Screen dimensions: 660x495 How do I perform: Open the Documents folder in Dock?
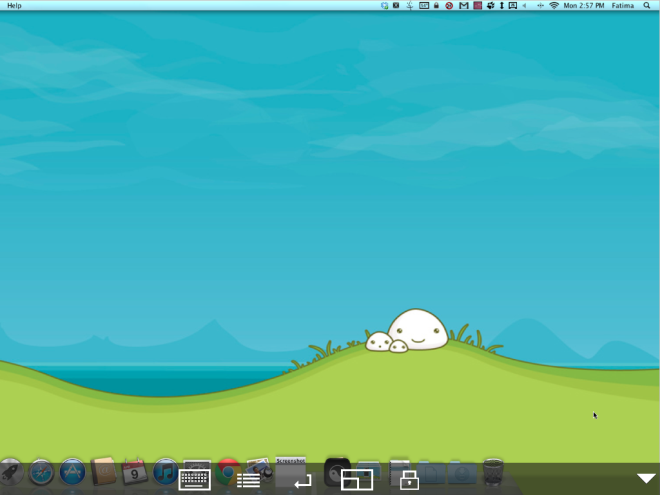431,473
